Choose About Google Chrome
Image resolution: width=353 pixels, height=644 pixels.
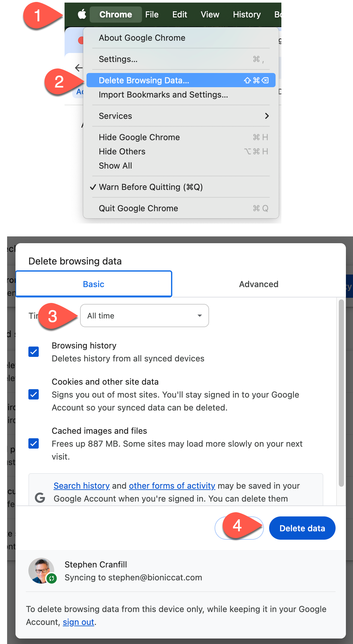[181, 38]
